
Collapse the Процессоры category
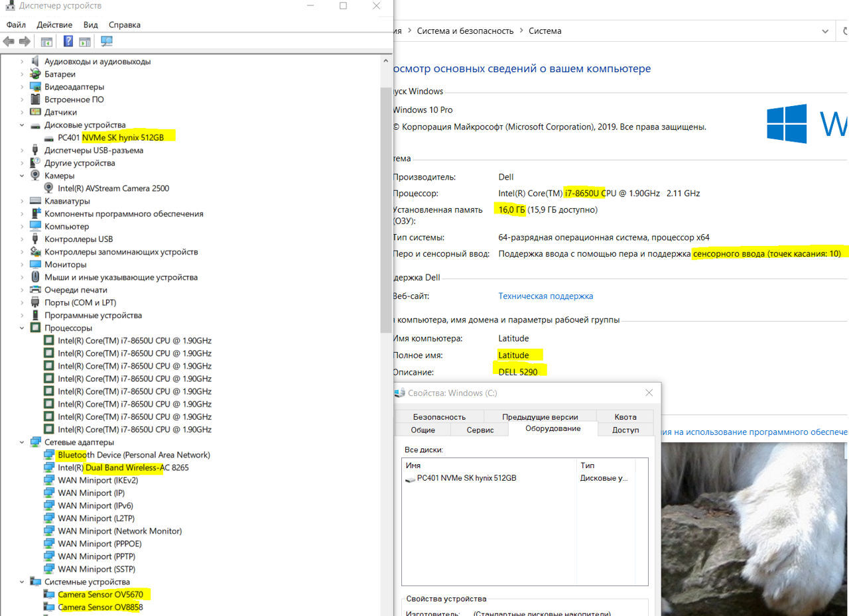click(x=22, y=328)
